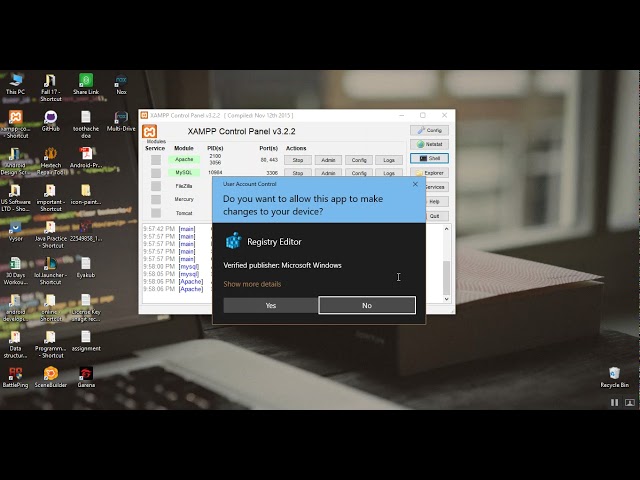Open US Software LTD shortcut icon
This screenshot has height=480, width=640.
pyautogui.click(x=16, y=197)
